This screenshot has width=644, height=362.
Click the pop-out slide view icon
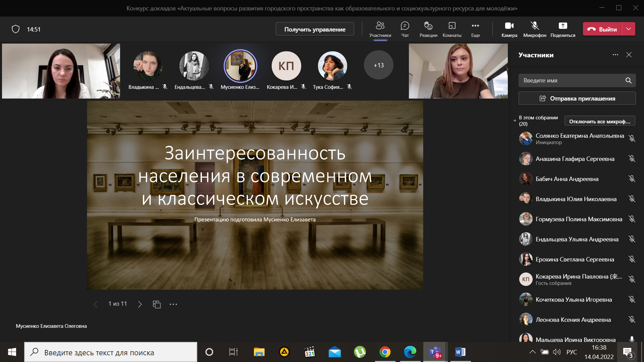[x=157, y=304]
